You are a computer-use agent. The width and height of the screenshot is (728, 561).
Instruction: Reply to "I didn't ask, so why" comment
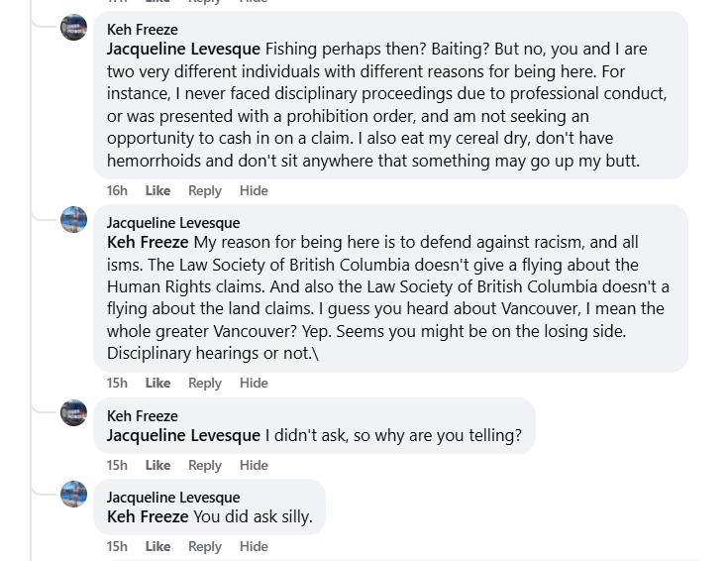tap(205, 465)
